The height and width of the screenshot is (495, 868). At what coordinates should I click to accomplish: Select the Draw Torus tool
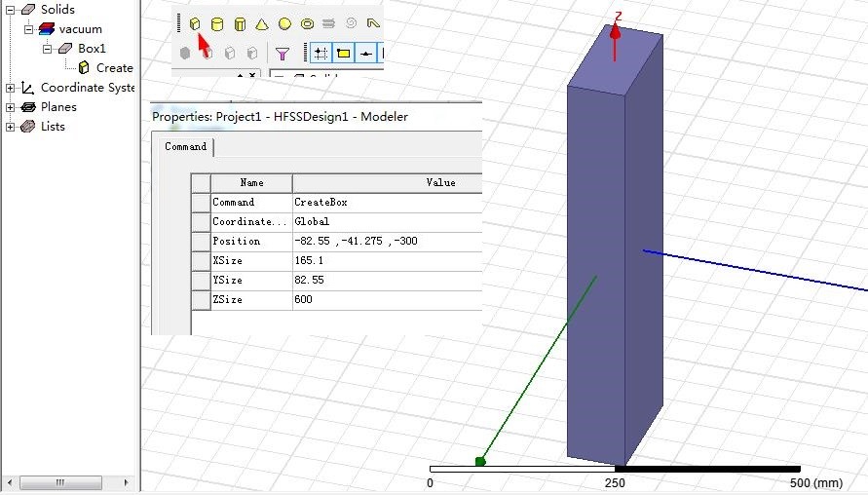click(307, 23)
